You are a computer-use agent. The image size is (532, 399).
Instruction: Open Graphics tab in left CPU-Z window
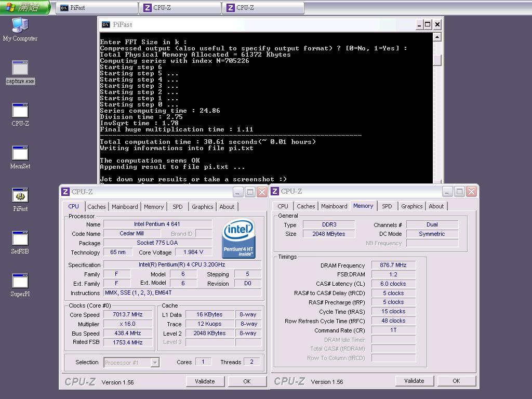pos(203,207)
